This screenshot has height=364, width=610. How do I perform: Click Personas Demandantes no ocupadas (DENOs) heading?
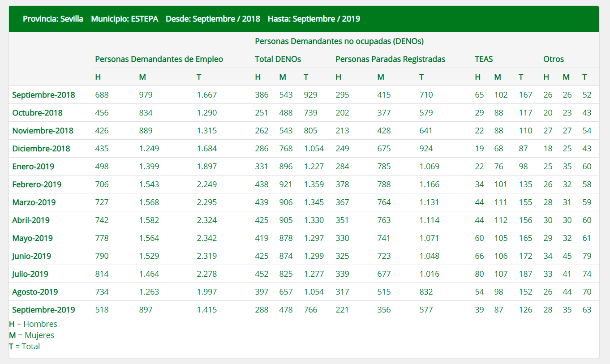[x=339, y=41]
